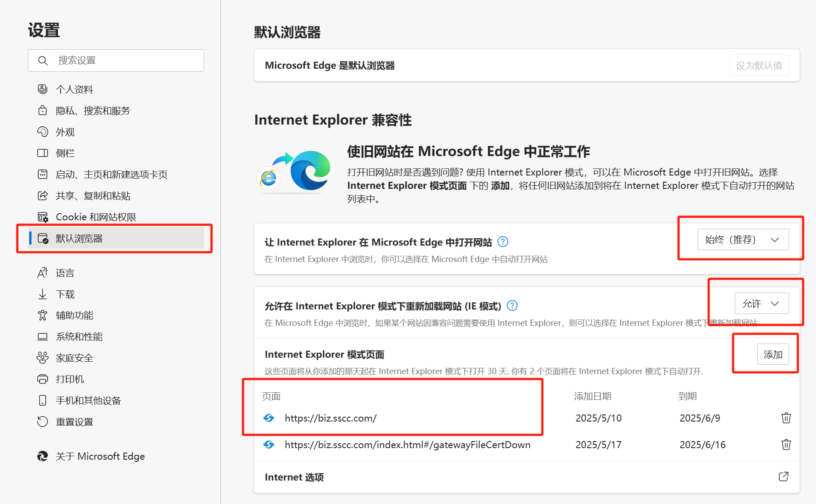Open 手机和其他设备 settings

click(116, 400)
